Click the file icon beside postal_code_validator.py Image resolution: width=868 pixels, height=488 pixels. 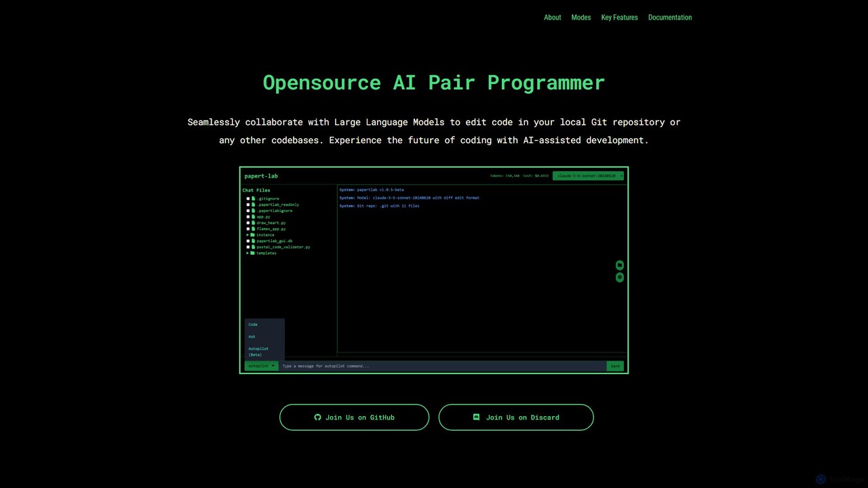coord(253,247)
